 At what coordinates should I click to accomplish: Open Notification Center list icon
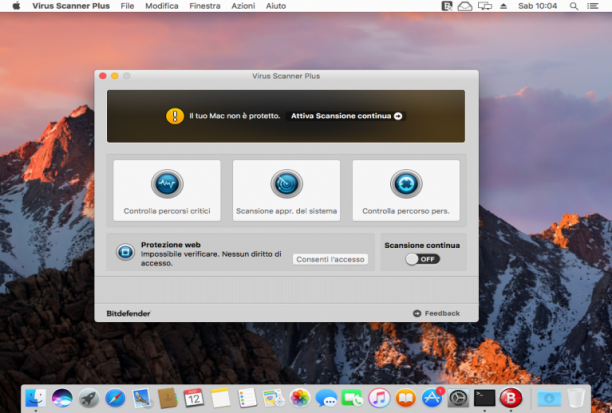pyautogui.click(x=593, y=6)
